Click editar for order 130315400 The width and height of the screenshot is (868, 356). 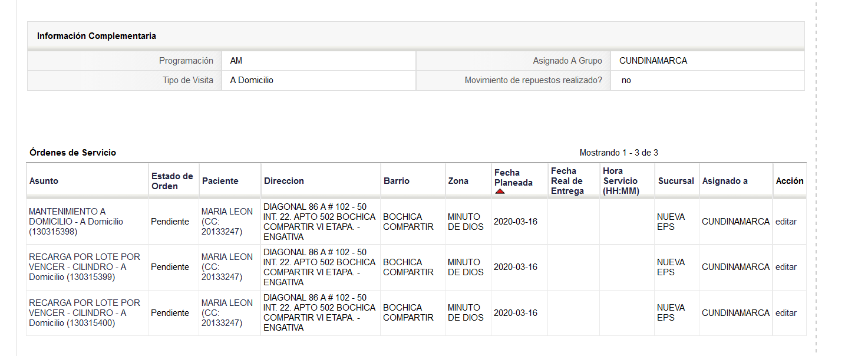(786, 313)
